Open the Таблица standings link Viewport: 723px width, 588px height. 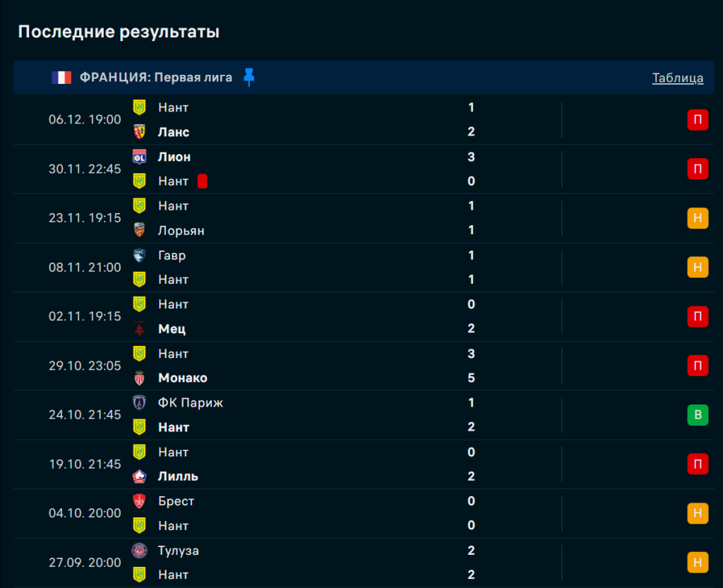click(x=677, y=78)
